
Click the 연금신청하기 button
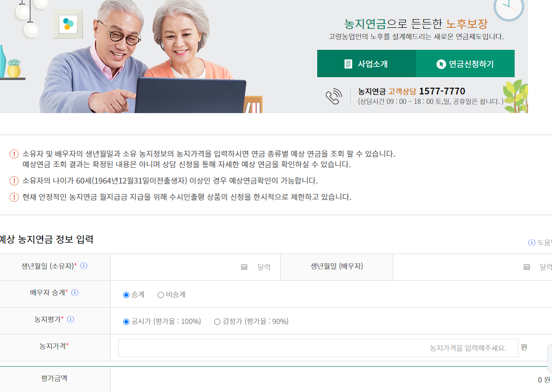465,63
